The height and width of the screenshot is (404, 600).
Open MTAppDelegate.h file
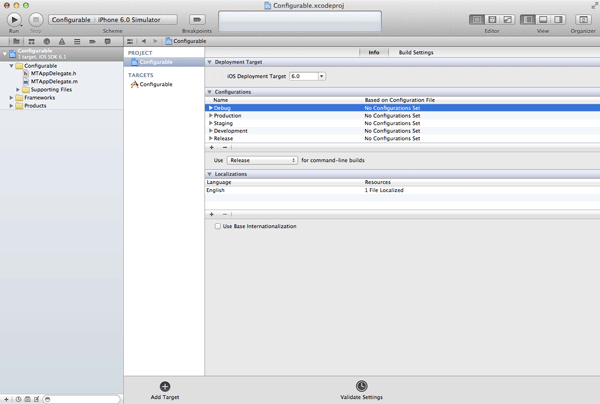click(x=50, y=73)
